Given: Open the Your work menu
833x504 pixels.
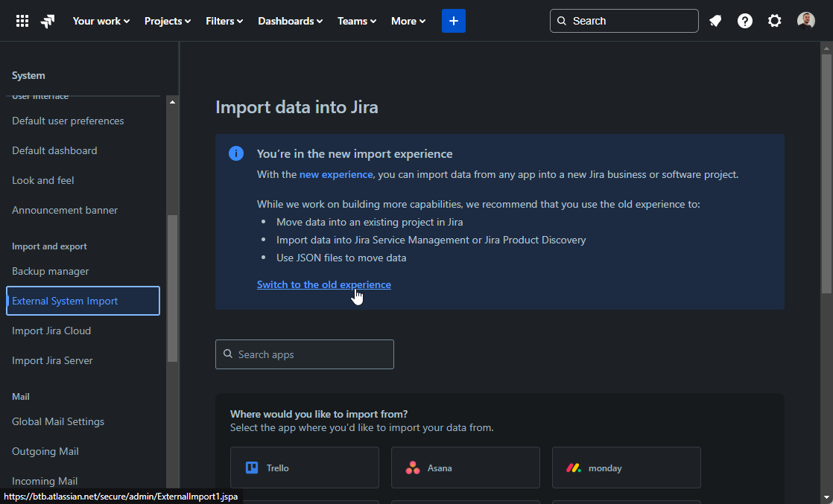Looking at the screenshot, I should [x=101, y=21].
